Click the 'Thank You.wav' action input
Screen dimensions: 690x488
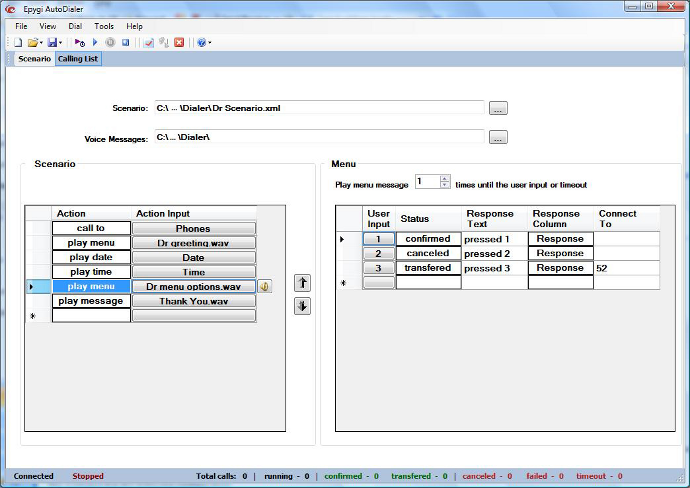coord(193,301)
